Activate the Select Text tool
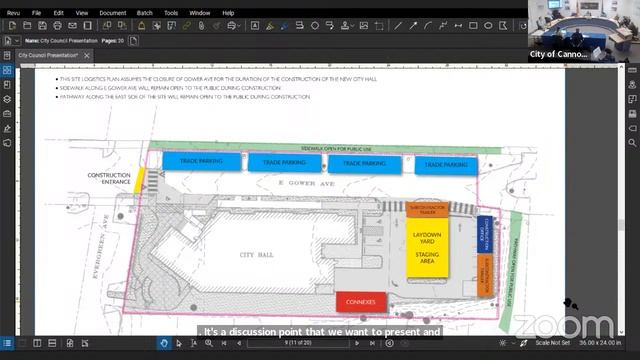Image resolution: width=640 pixels, height=360 pixels. [194, 343]
